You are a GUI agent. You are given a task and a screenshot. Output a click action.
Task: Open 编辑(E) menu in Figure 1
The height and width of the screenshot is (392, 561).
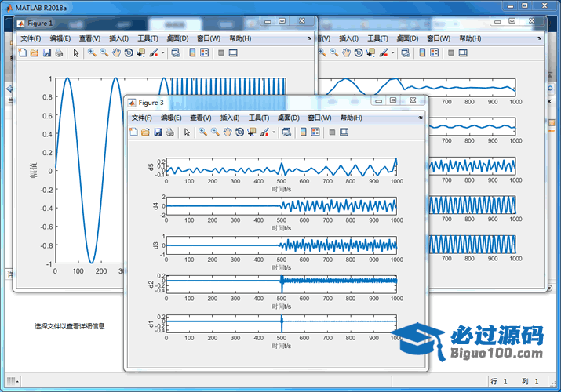coord(60,38)
